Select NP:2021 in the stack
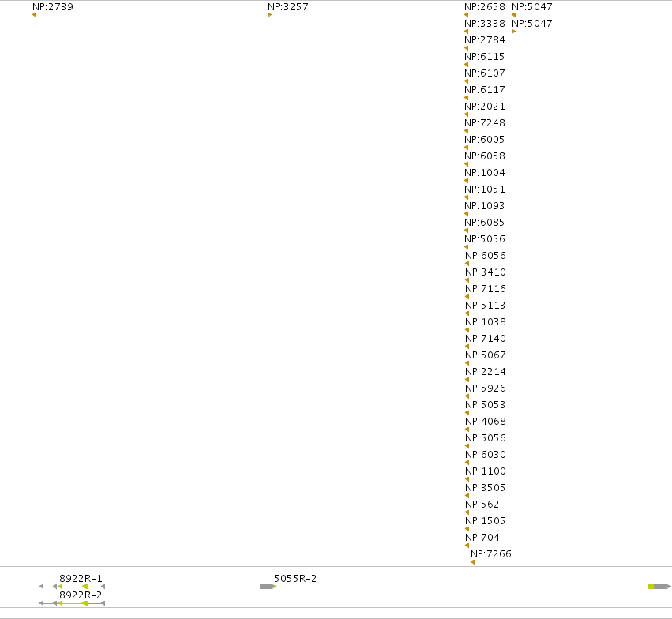Viewport: 672px width, 619px height. click(x=485, y=107)
